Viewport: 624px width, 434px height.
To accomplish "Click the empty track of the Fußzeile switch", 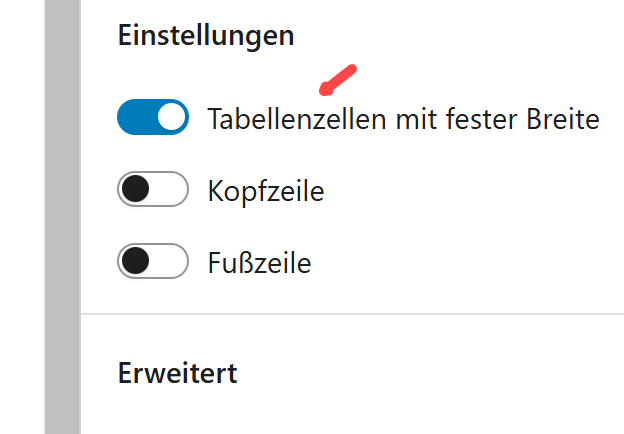I will pyautogui.click(x=170, y=262).
